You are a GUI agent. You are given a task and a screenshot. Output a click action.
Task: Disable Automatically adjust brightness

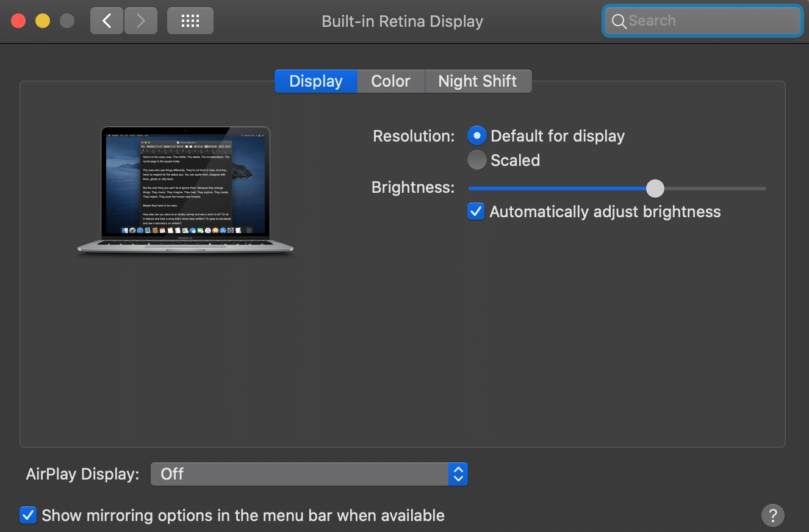click(x=476, y=212)
